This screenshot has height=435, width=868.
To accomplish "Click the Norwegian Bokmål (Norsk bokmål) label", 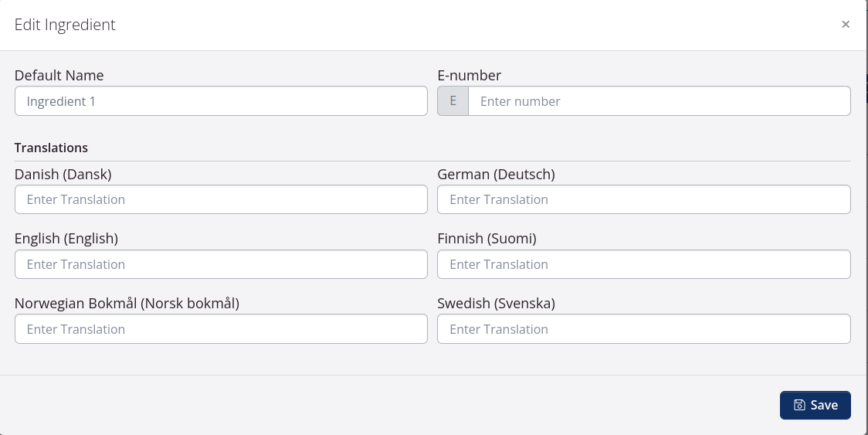I will click(127, 304).
